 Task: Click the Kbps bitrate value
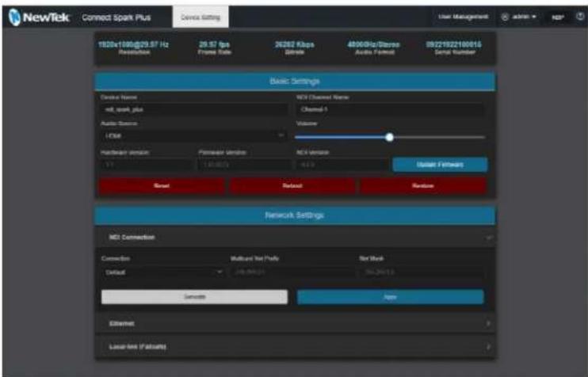pyautogui.click(x=294, y=44)
